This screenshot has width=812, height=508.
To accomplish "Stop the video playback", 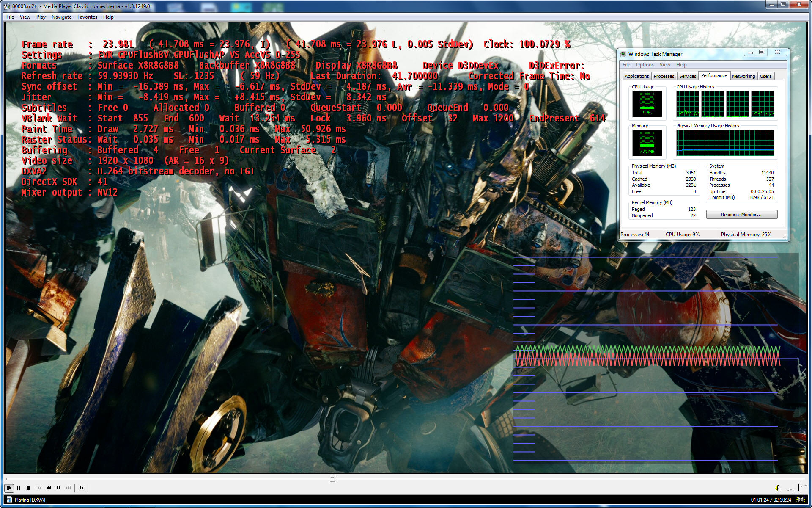I will point(28,488).
